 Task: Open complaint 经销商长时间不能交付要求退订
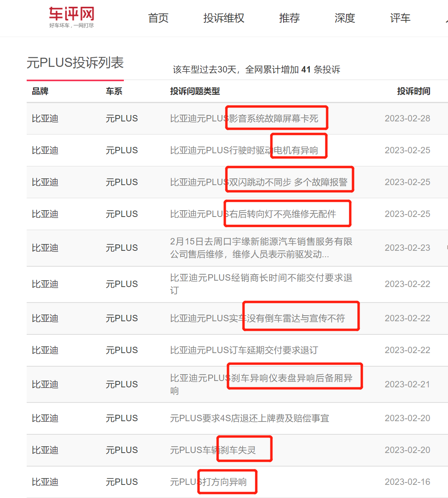pos(261,284)
